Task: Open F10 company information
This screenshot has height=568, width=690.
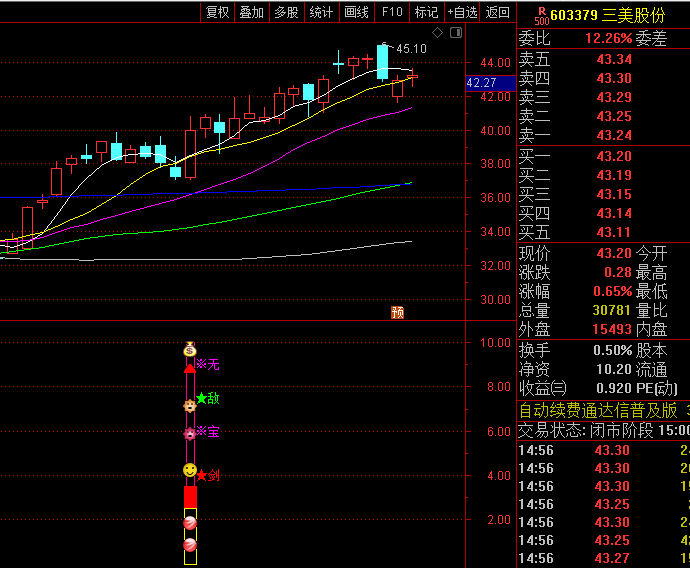Action: [x=392, y=12]
